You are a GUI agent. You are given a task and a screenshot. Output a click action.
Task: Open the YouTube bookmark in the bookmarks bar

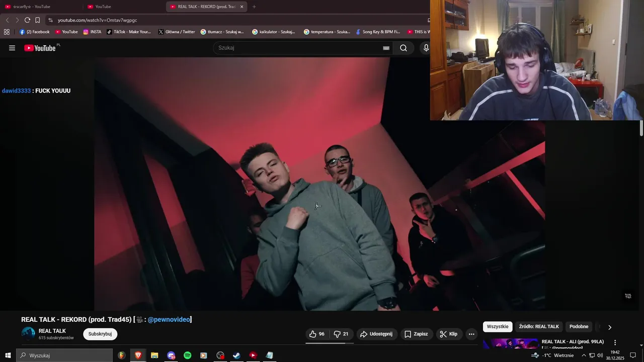tap(66, 32)
